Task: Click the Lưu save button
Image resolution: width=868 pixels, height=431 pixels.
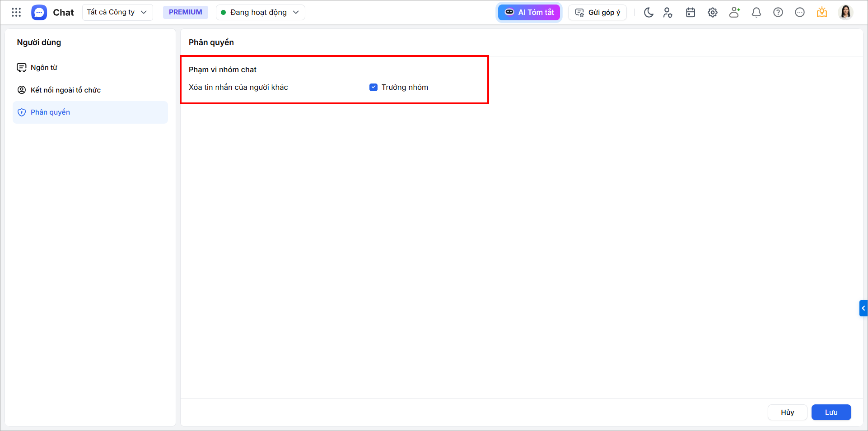Action: 831,412
